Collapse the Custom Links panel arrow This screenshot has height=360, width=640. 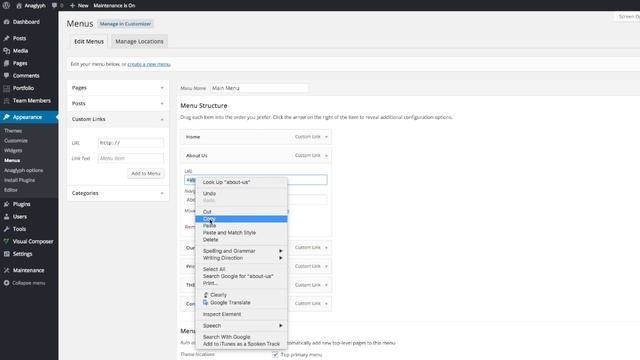pos(162,119)
